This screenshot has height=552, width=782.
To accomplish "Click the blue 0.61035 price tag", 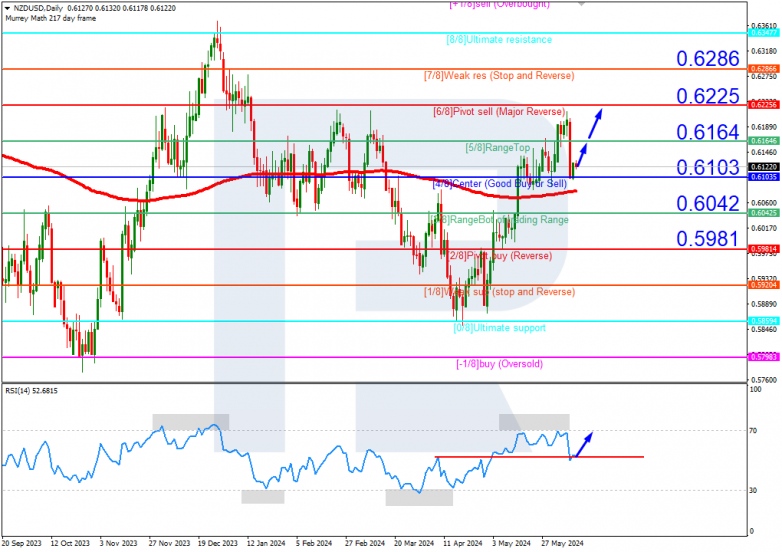I will click(x=763, y=177).
